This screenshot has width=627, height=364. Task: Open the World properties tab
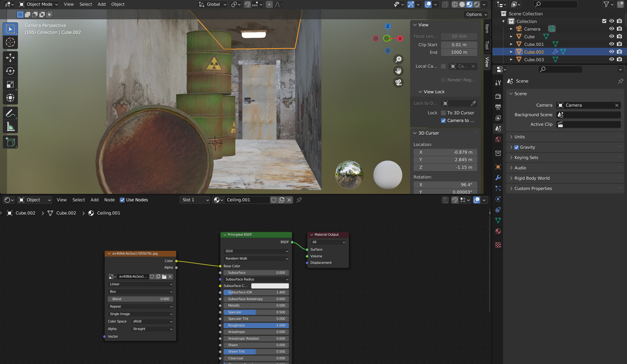click(498, 139)
